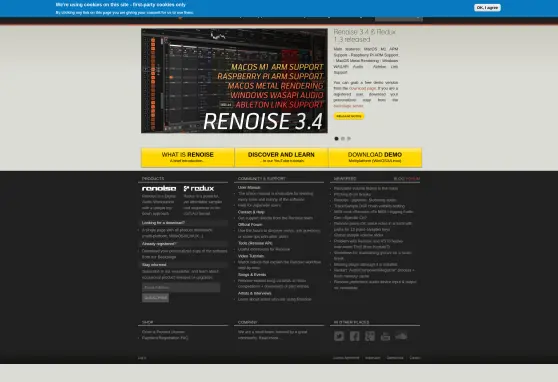Click the Already registered? heading
The height and width of the screenshot is (382, 558).
[159, 244]
